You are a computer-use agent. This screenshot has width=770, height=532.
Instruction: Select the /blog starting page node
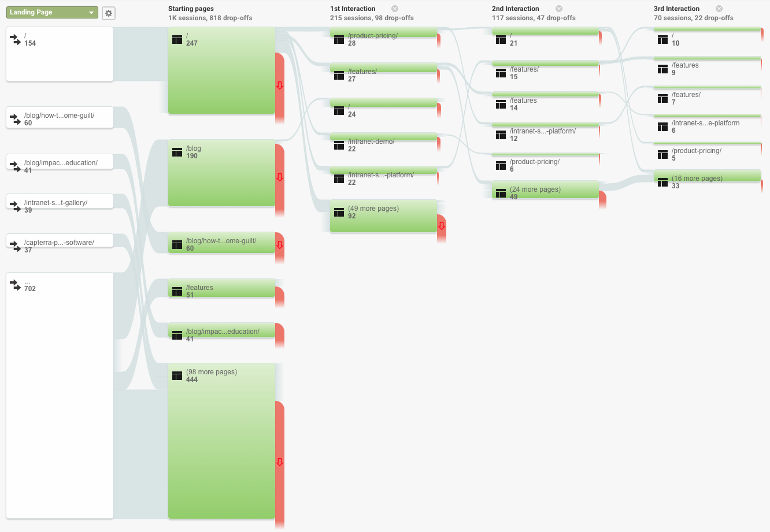point(221,173)
